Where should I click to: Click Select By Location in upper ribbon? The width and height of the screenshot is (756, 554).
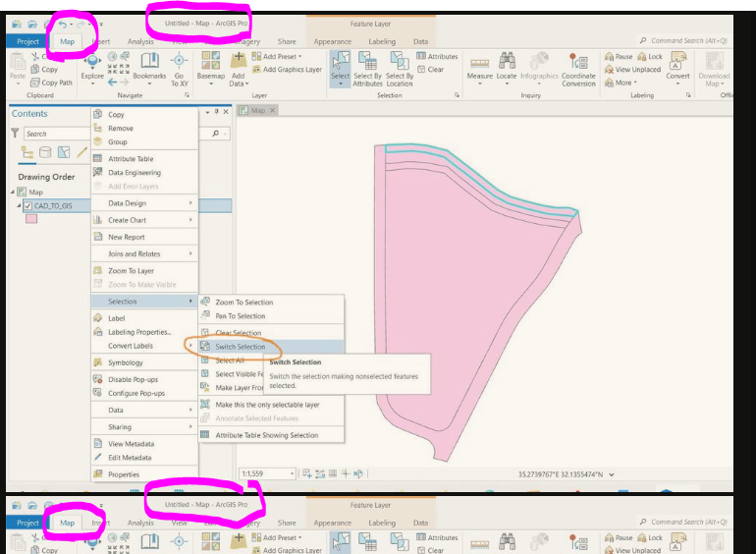[400, 70]
